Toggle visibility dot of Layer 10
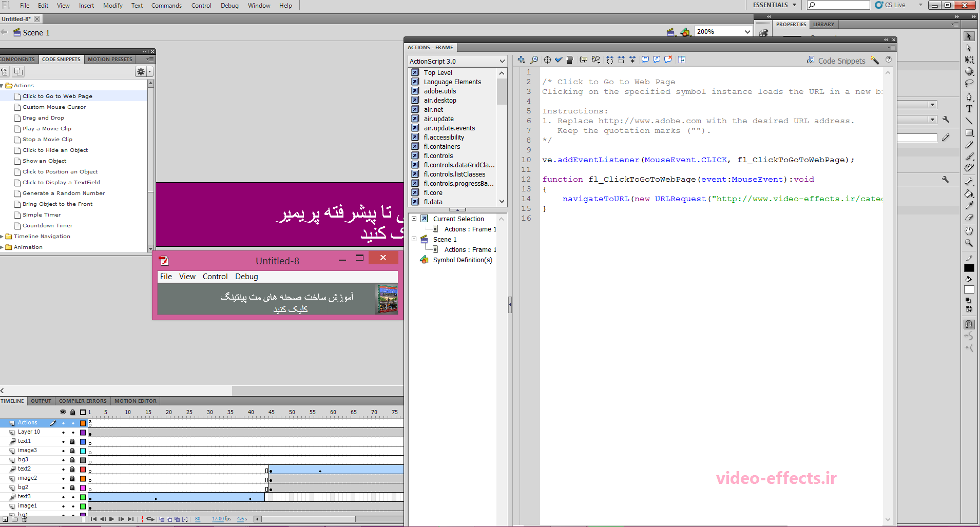 [x=63, y=432]
